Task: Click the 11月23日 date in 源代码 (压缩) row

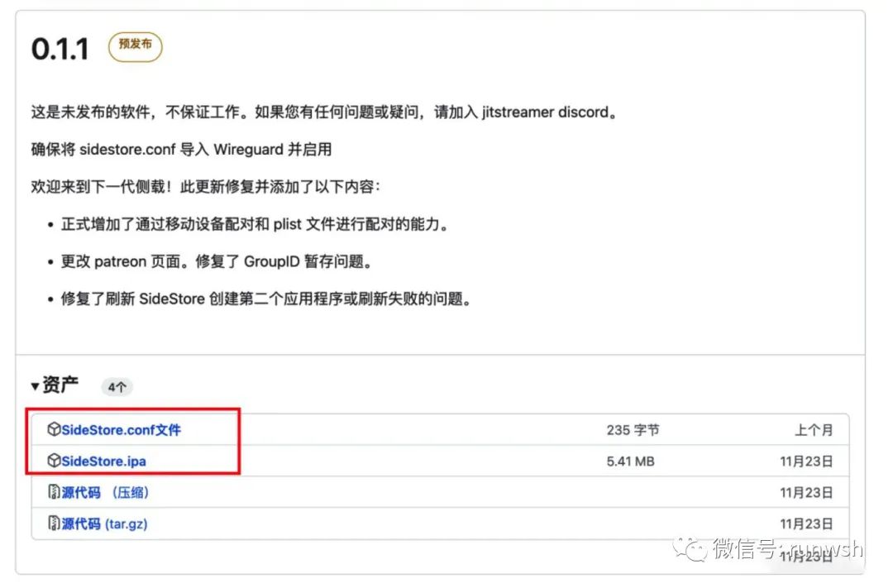Action: 806,493
